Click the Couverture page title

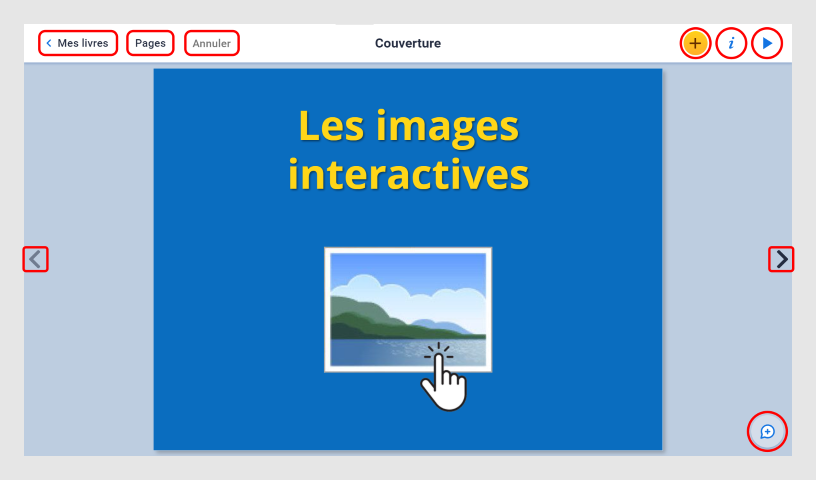(408, 44)
